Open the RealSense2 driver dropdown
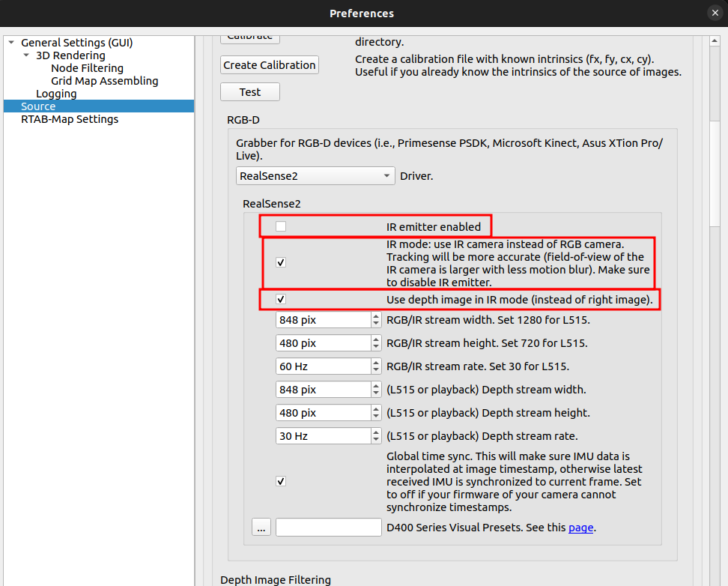The height and width of the screenshot is (586, 728). [315, 176]
